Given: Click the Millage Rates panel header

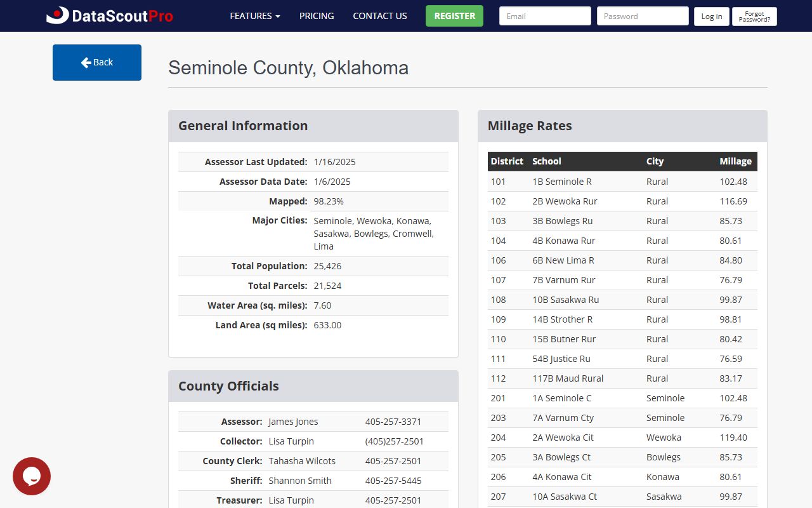Looking at the screenshot, I should [x=622, y=126].
